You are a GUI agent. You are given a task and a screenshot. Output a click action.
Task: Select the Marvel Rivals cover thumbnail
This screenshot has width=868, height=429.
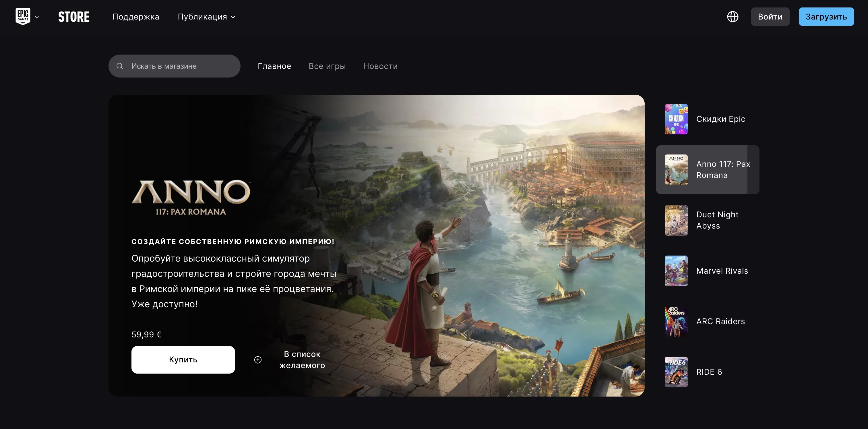coord(676,271)
